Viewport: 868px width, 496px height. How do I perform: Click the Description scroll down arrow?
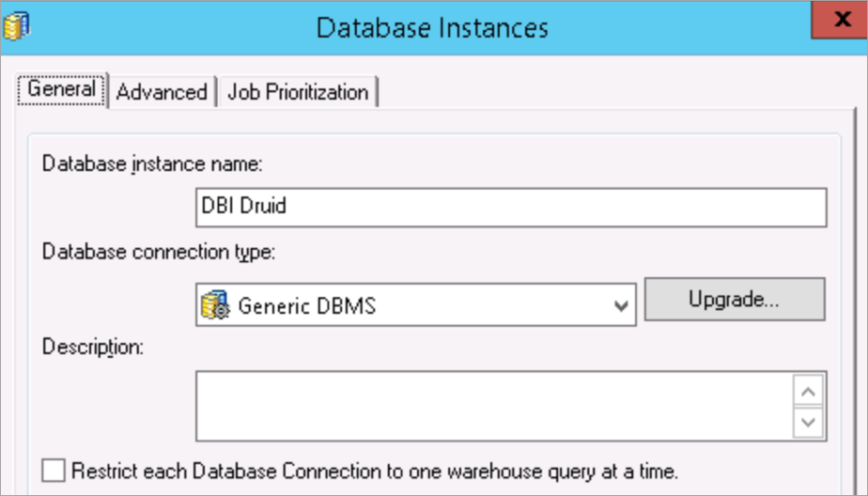click(808, 423)
